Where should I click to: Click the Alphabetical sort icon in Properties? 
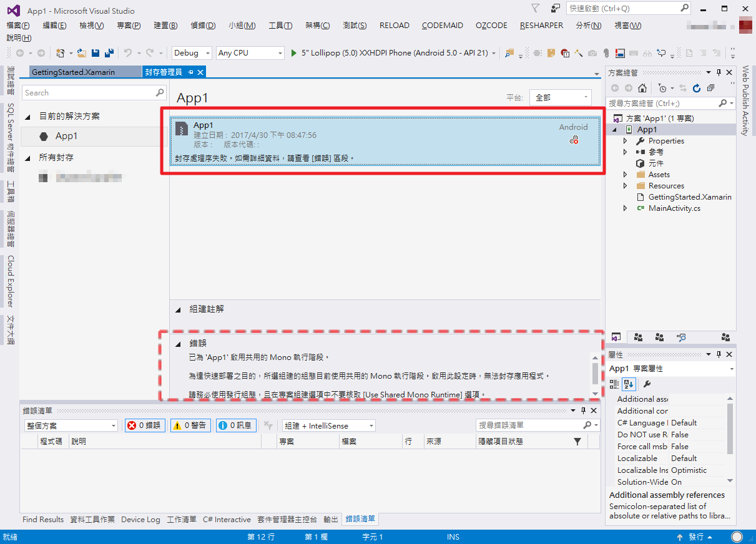[x=629, y=384]
